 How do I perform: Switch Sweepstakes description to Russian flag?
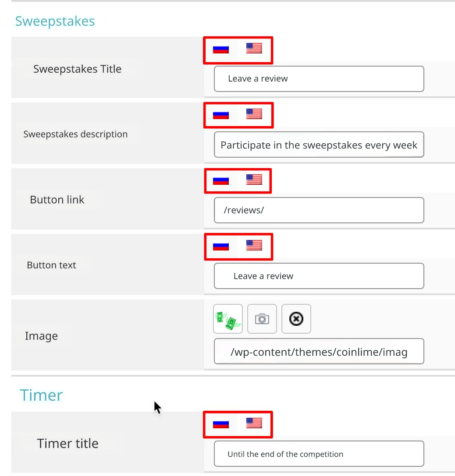click(x=221, y=114)
